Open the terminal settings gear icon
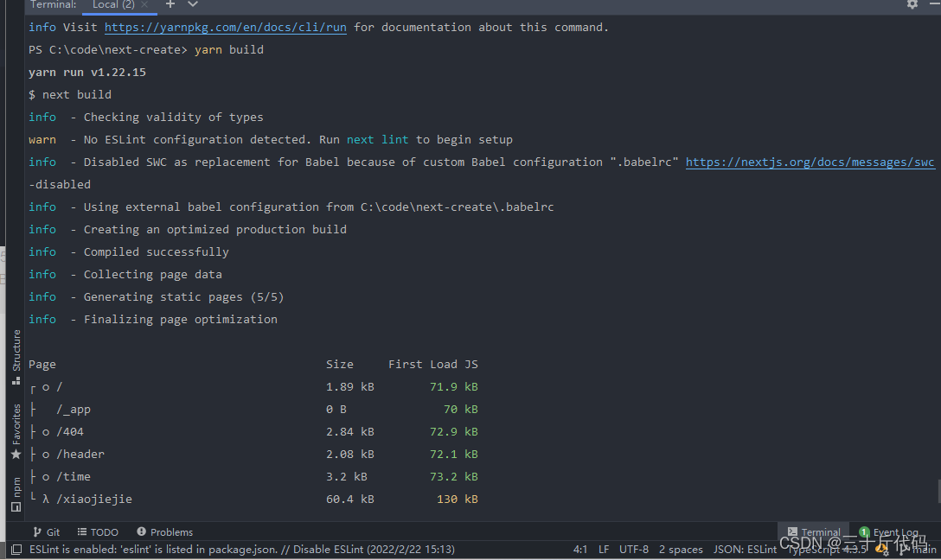941x560 pixels. (x=912, y=4)
